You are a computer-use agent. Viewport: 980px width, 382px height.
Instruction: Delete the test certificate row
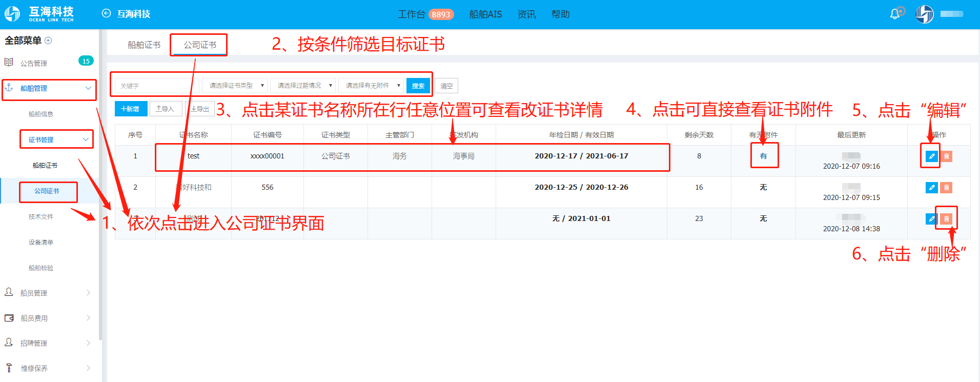947,156
